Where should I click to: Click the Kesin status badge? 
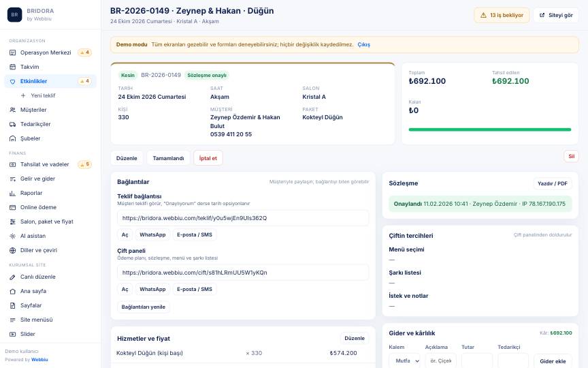coord(127,75)
